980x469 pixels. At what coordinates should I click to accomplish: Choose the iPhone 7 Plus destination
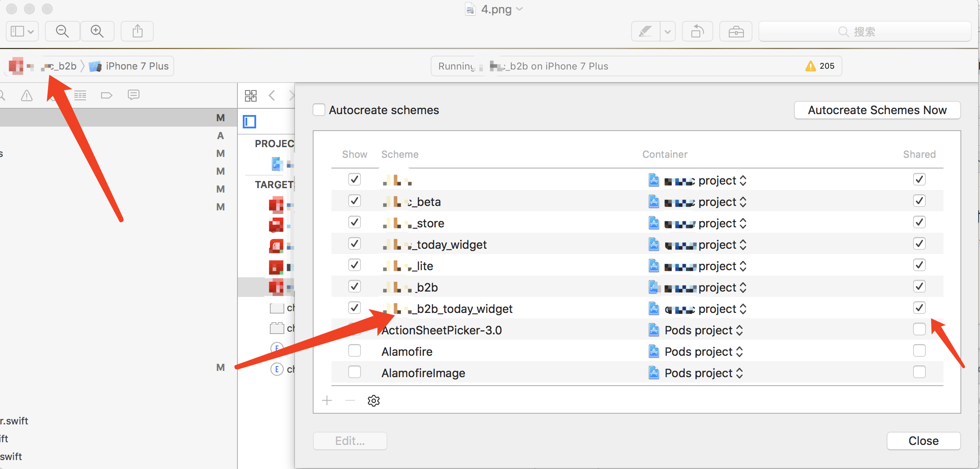pyautogui.click(x=129, y=66)
